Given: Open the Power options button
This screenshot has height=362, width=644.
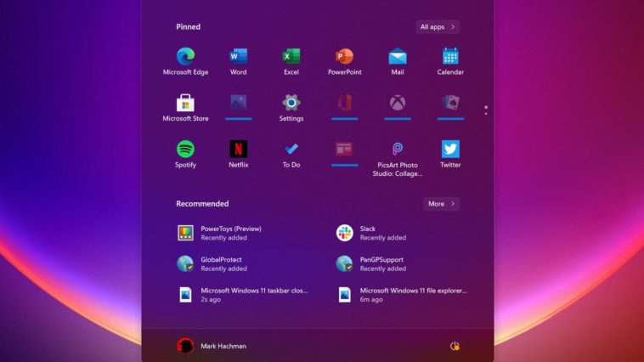Looking at the screenshot, I should [455, 347].
